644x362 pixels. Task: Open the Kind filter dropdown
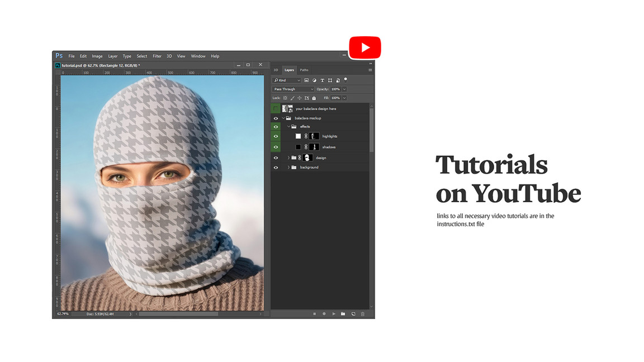[x=287, y=80]
